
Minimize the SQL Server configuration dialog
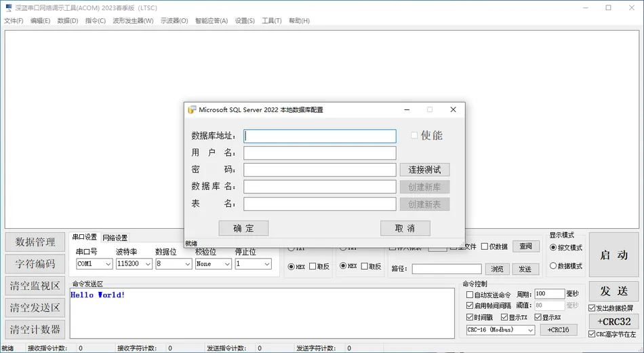407,109
